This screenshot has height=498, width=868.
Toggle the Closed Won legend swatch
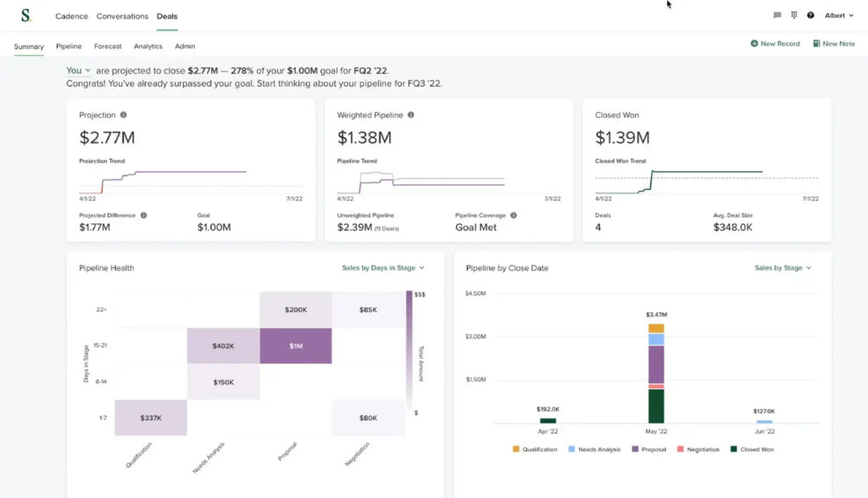click(733, 449)
